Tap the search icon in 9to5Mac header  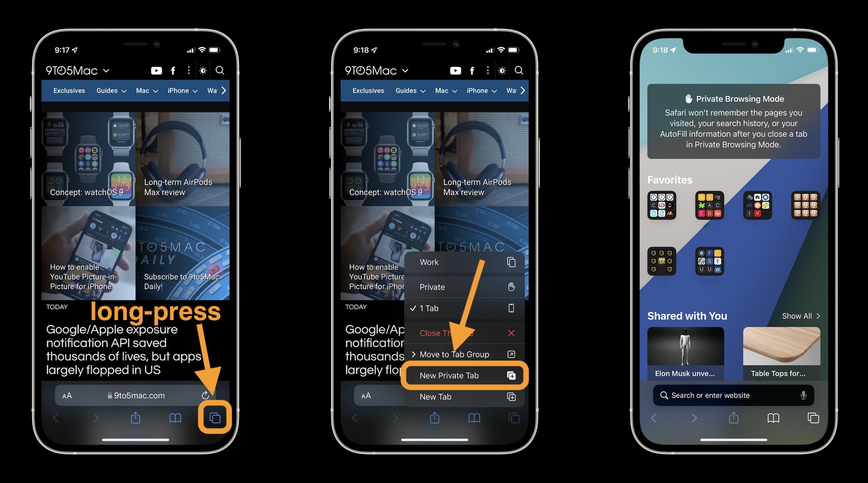coord(221,70)
